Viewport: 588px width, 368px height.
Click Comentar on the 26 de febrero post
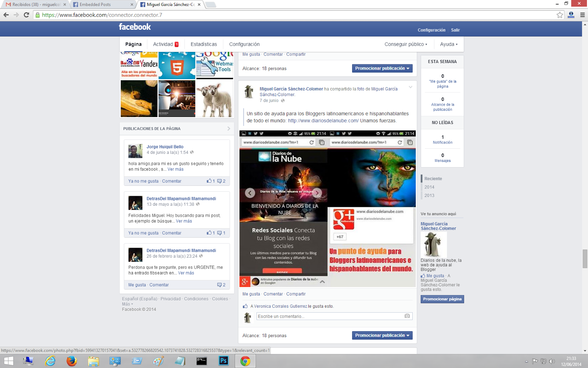(159, 285)
